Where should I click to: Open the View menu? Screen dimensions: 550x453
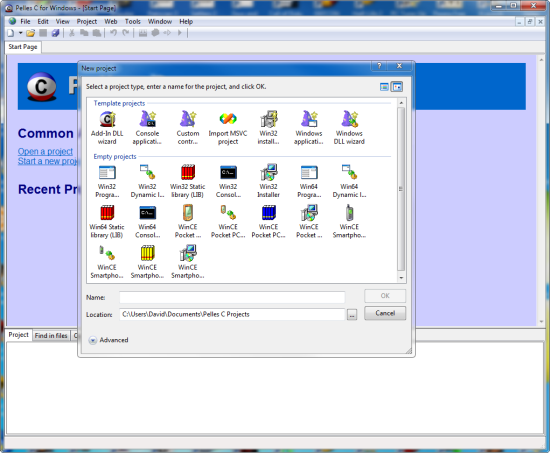[x=62, y=21]
